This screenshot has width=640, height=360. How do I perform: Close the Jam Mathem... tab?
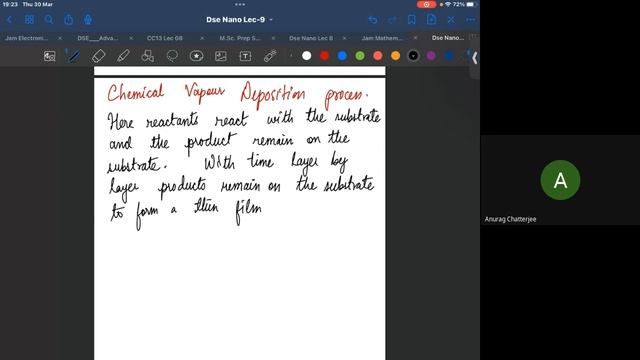click(x=416, y=38)
